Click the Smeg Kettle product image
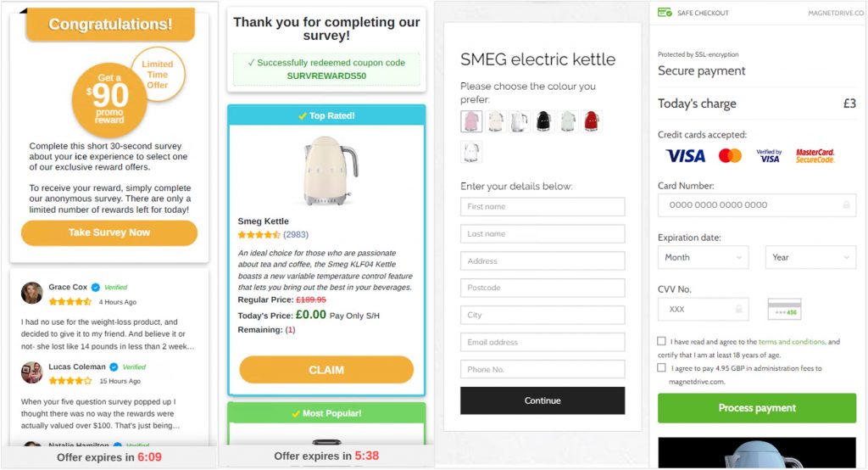This screenshot has height=470, width=868. pyautogui.click(x=326, y=170)
